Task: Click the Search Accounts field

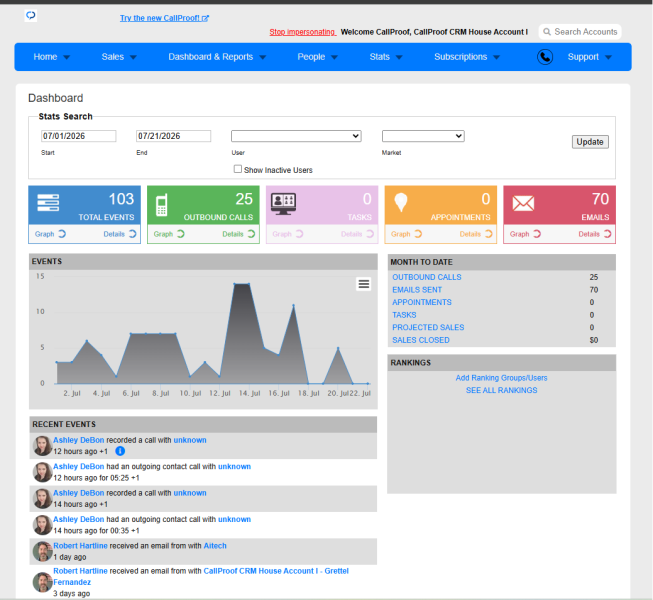Action: tap(580, 32)
